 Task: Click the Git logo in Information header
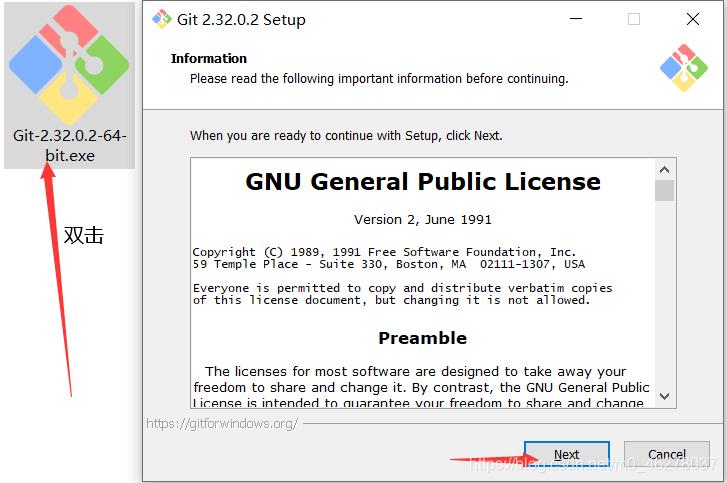pos(684,68)
